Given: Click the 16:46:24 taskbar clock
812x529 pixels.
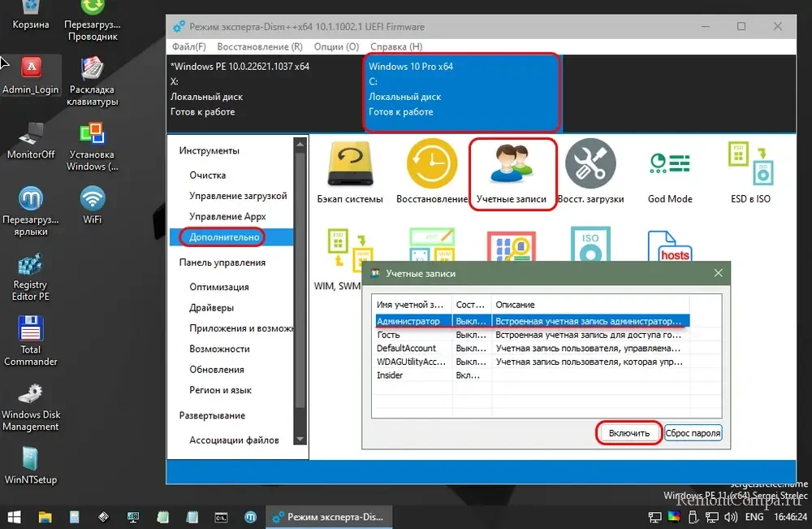Looking at the screenshot, I should [x=790, y=517].
